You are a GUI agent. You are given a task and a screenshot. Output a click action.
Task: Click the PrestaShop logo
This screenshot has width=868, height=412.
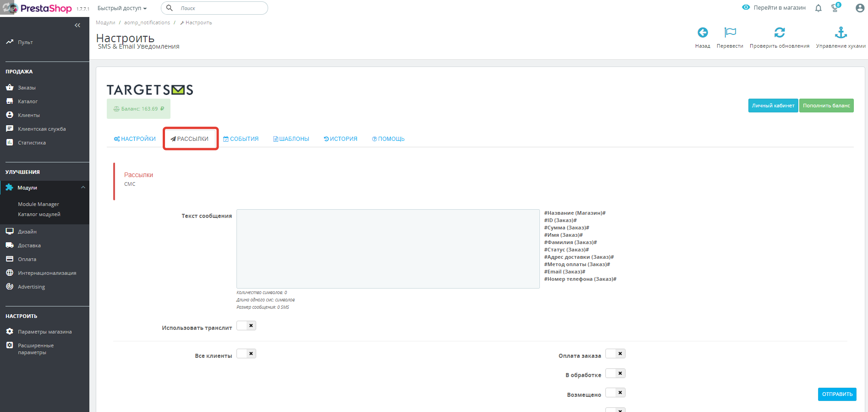(46, 8)
